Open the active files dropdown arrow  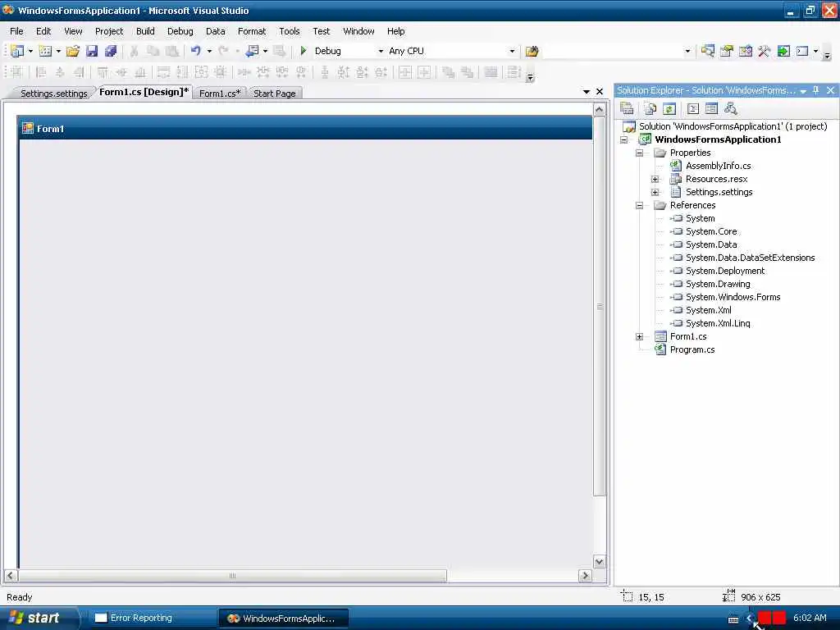tap(586, 92)
